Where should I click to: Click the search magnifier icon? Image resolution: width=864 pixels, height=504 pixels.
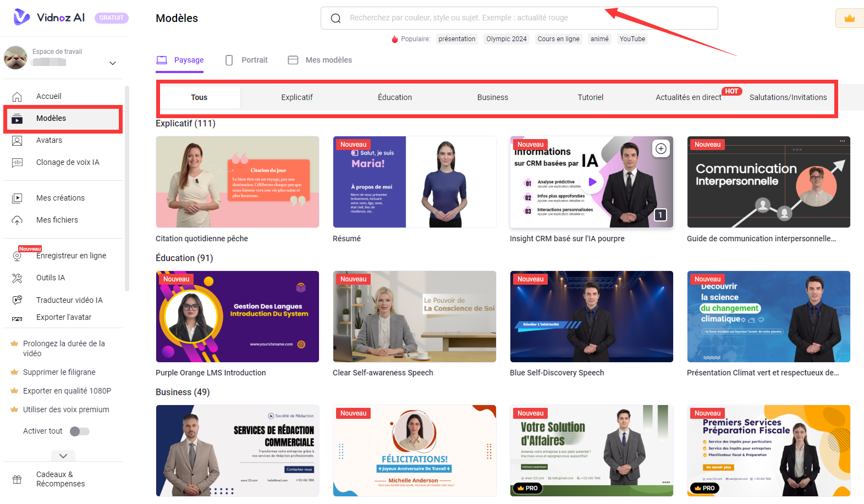pos(335,18)
